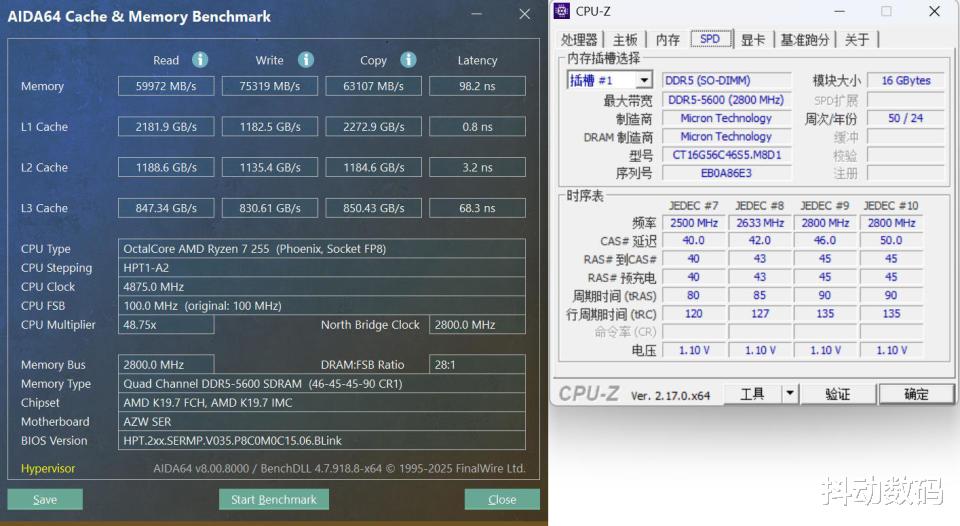Screen dimensions: 960x526
Task: Close the AIDA64 window with the X
Action: point(525,14)
